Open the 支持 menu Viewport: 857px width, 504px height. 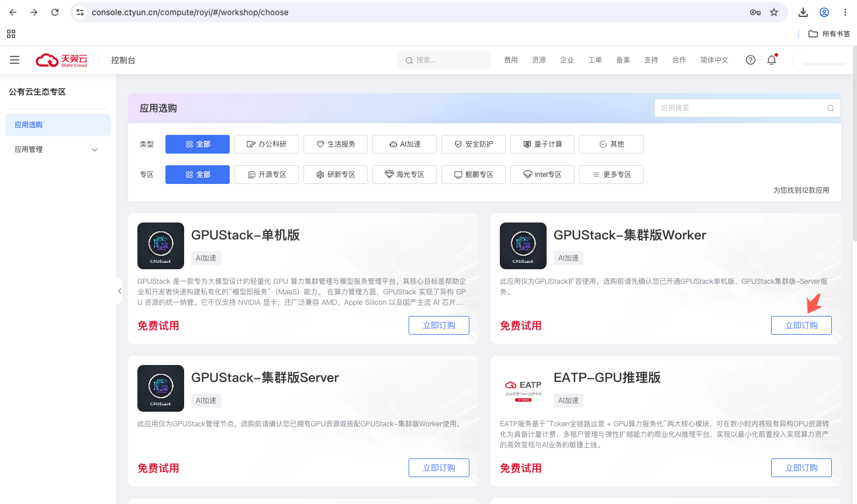point(651,60)
